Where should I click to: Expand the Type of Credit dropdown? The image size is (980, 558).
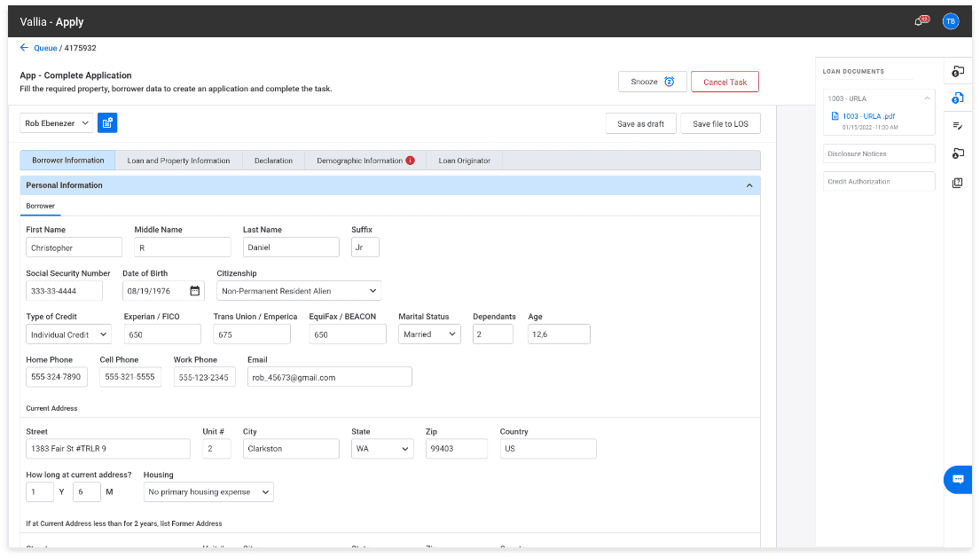pos(68,334)
